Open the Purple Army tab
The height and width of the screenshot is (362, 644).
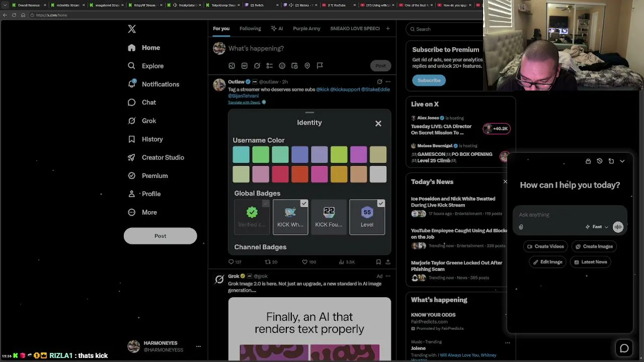(x=306, y=29)
